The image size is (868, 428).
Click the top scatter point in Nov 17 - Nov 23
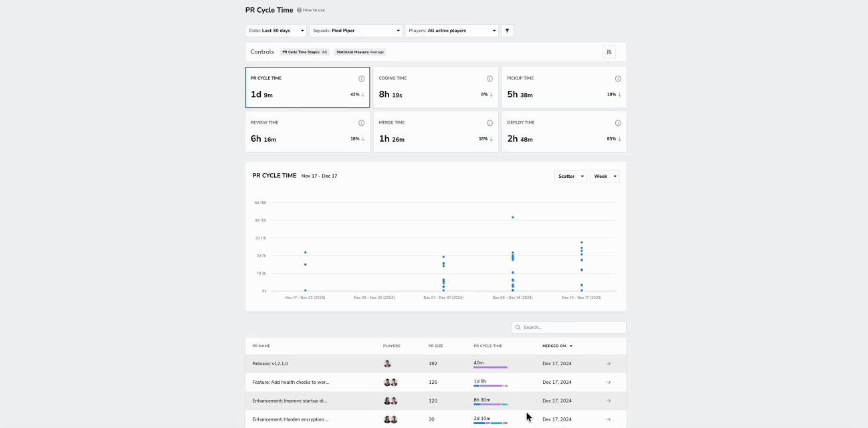point(306,253)
